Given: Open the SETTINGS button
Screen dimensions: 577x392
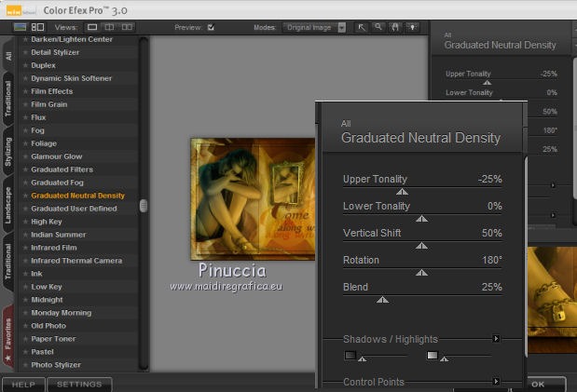Looking at the screenshot, I should tap(79, 384).
